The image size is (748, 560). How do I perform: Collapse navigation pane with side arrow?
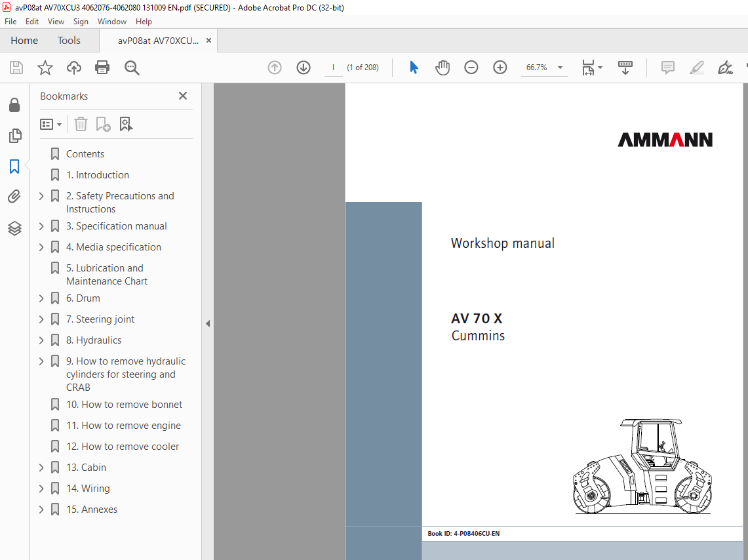pos(208,323)
